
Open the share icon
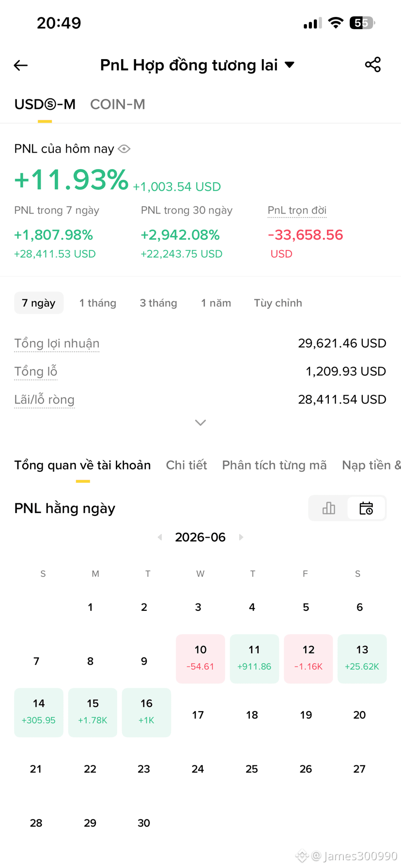[372, 65]
